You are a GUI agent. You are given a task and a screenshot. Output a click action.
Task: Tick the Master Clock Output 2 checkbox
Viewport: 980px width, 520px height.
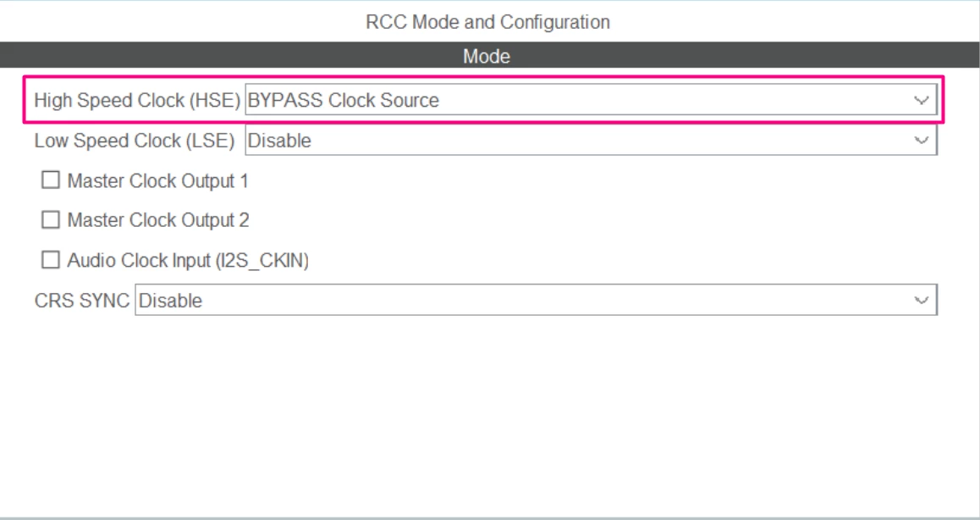[51, 219]
